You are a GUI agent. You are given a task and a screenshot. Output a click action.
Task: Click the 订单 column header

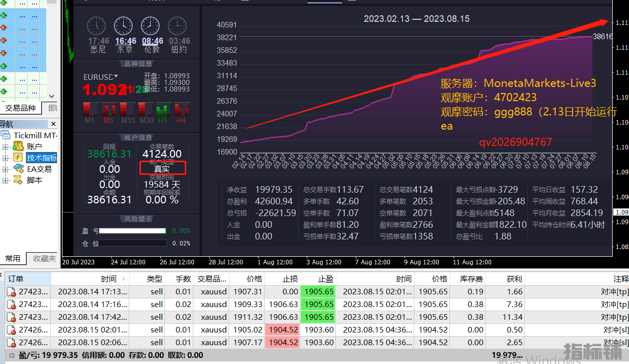16,279
